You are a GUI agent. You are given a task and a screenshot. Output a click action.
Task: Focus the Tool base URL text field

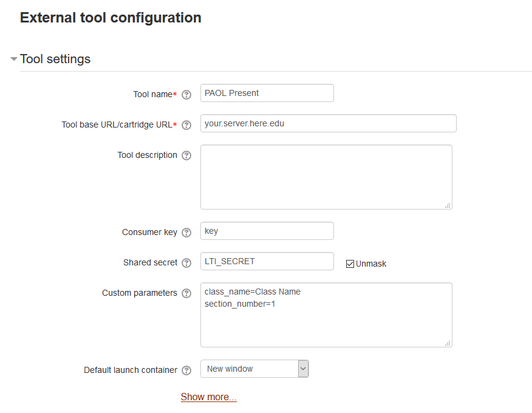(x=328, y=123)
